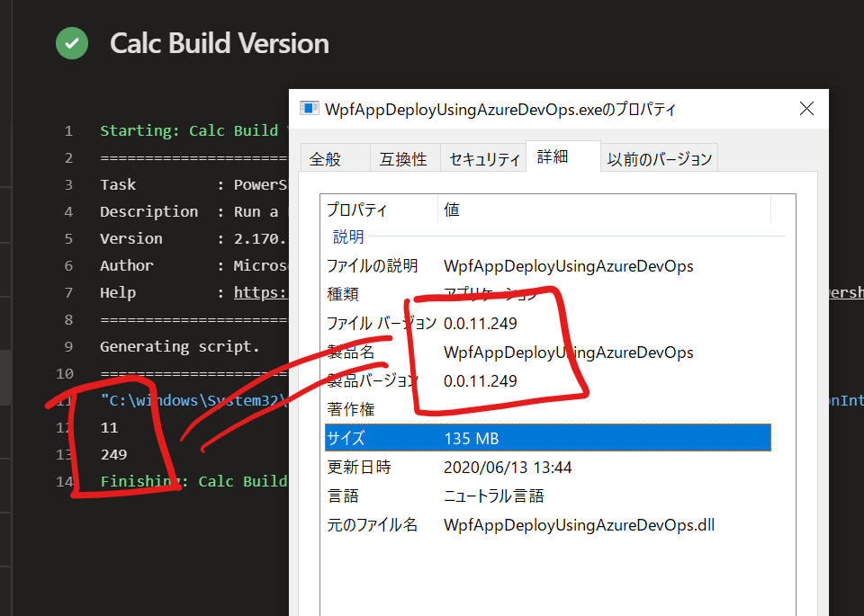Click line number 9 in log

coord(68,347)
